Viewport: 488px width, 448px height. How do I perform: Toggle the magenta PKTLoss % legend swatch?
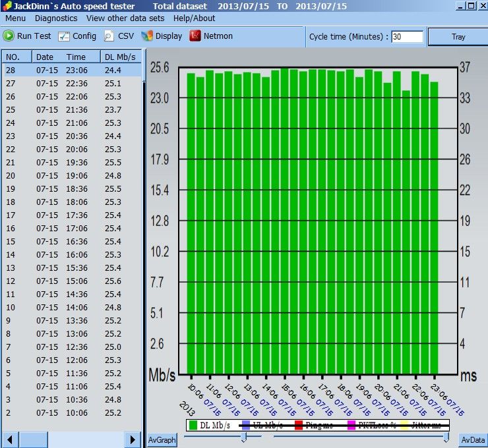pyautogui.click(x=351, y=425)
